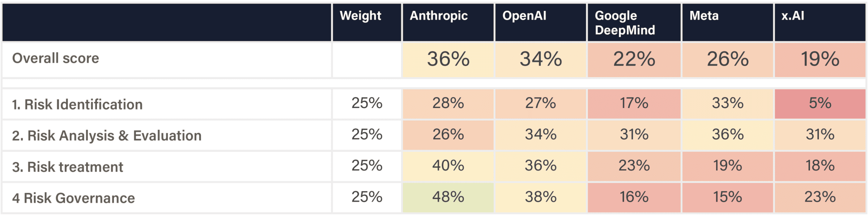Select the Risk Analysis & Evaluation label
The image size is (868, 216).
(x=107, y=136)
